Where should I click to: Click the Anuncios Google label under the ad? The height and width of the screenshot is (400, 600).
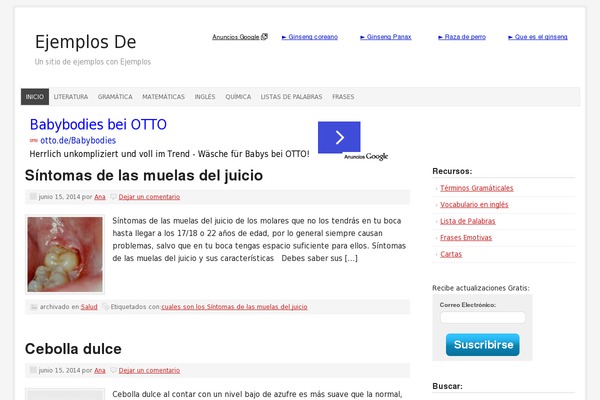coord(366,157)
